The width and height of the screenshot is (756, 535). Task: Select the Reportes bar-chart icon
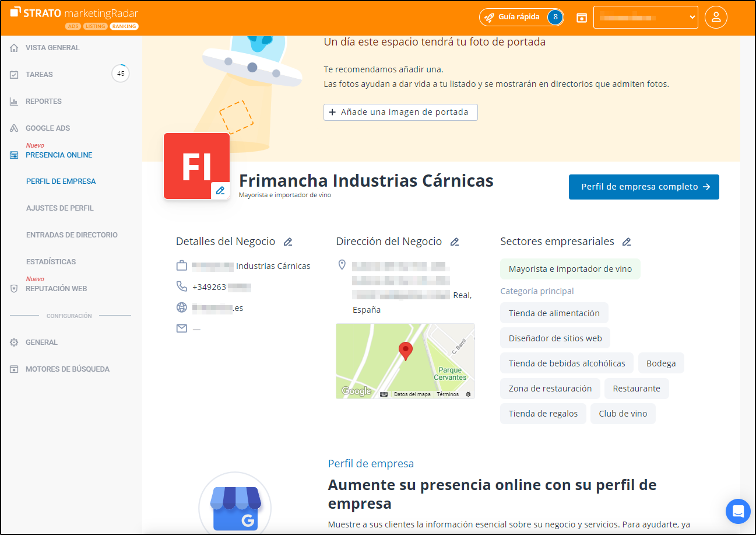click(13, 101)
